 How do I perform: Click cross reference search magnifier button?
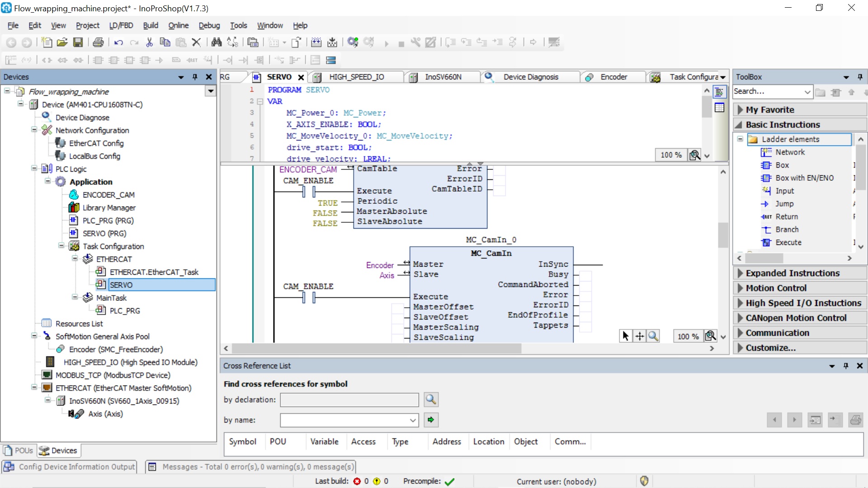tap(431, 399)
